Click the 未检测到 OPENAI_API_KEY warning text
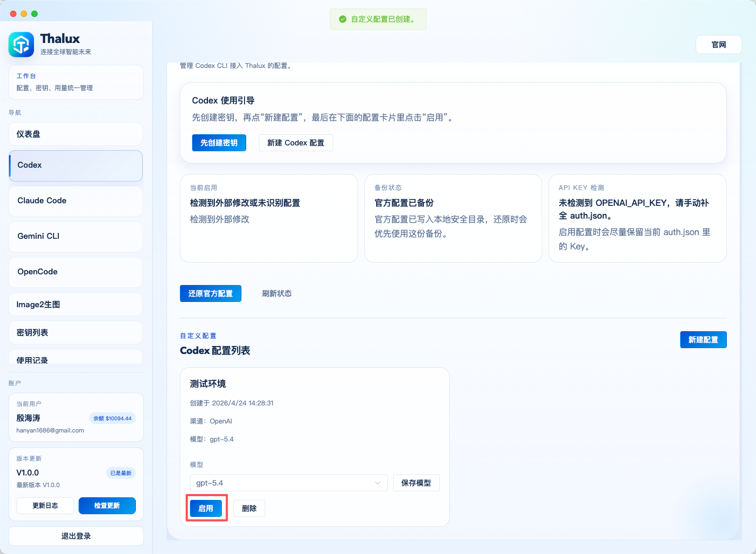The image size is (756, 554). pyautogui.click(x=634, y=209)
